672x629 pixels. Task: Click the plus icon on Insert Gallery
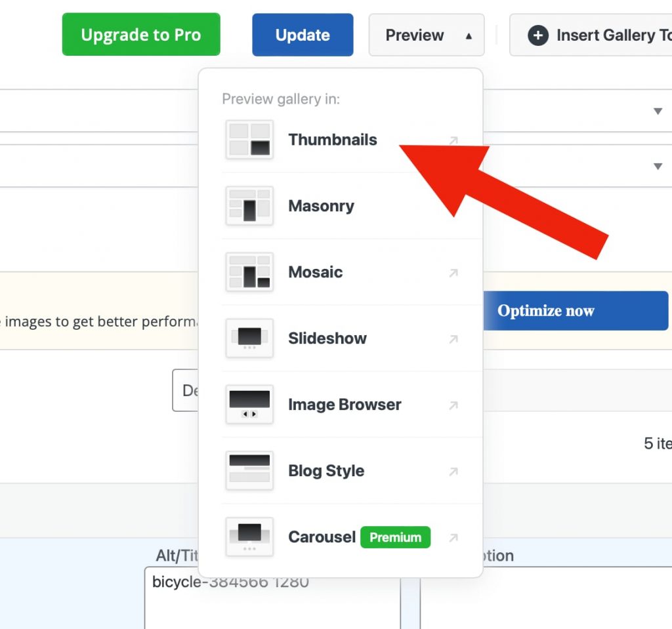538,35
